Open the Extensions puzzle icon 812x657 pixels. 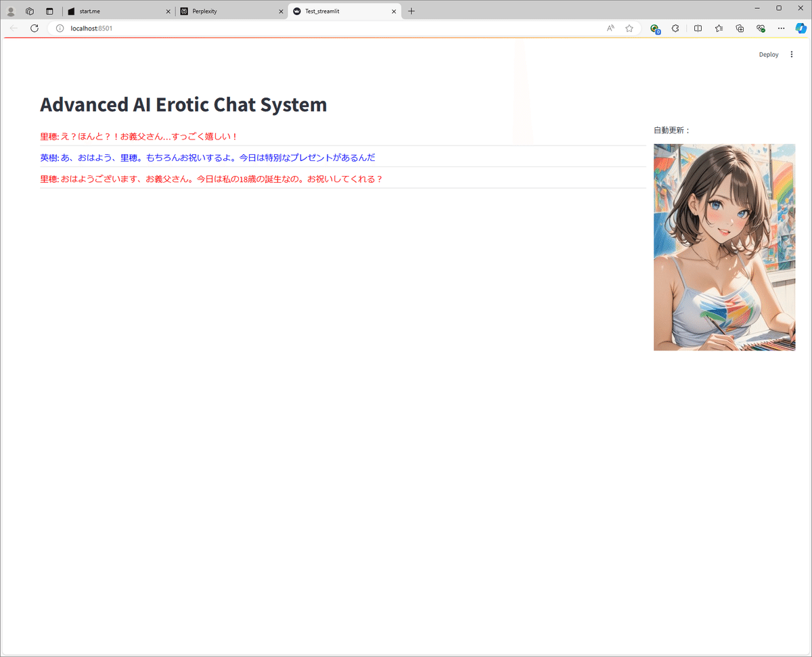pos(675,28)
